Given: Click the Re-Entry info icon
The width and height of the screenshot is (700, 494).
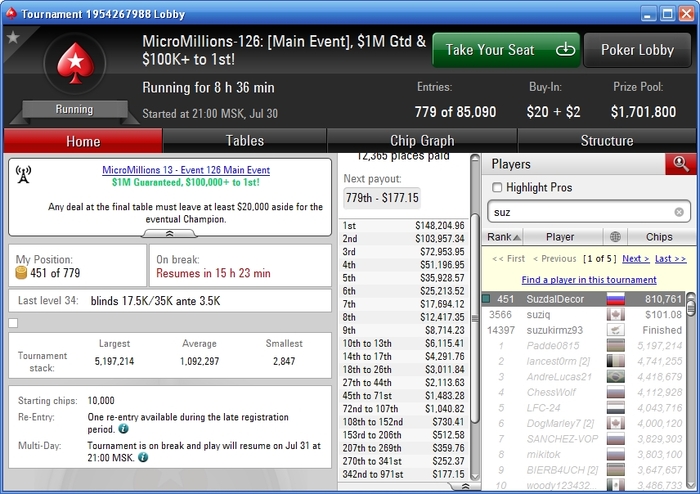Looking at the screenshot, I should pos(124,429).
